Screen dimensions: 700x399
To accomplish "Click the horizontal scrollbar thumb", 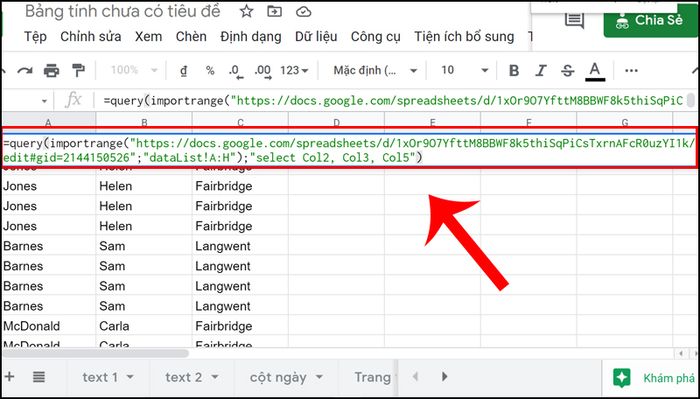I will pyautogui.click(x=95, y=353).
